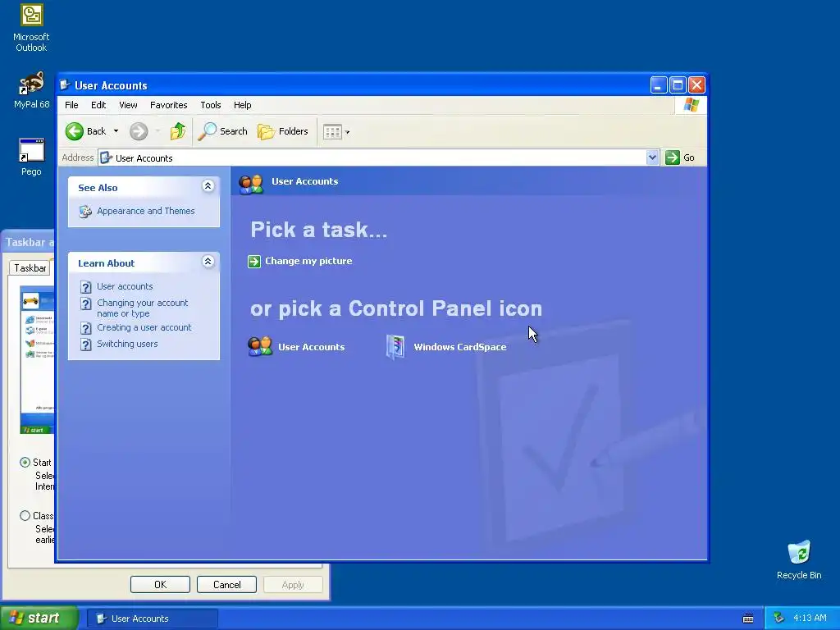Click OK in the Taskbar properties dialog

tap(160, 584)
